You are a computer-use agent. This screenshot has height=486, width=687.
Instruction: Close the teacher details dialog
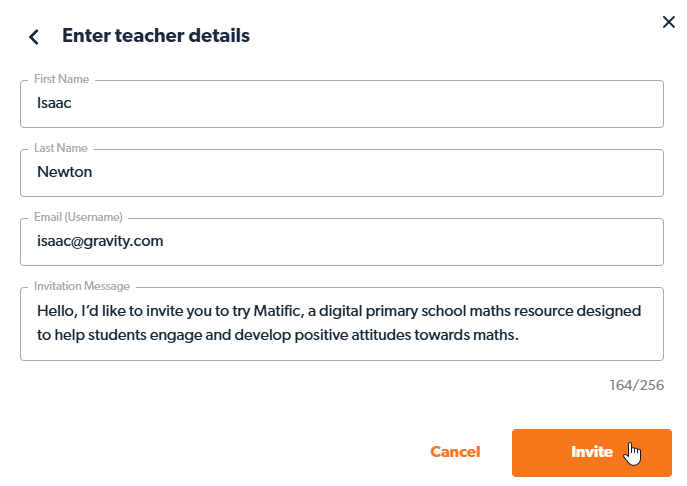[x=669, y=22]
